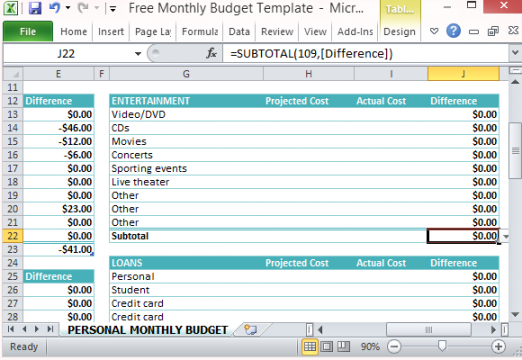Zoom out with the minus button
This screenshot has height=360, width=522.
point(394,347)
